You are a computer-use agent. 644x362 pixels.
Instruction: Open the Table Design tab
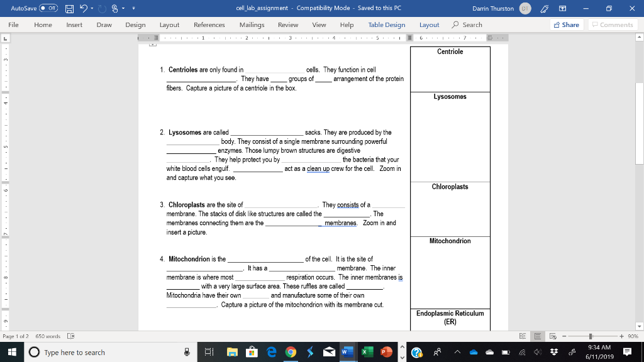pos(386,25)
